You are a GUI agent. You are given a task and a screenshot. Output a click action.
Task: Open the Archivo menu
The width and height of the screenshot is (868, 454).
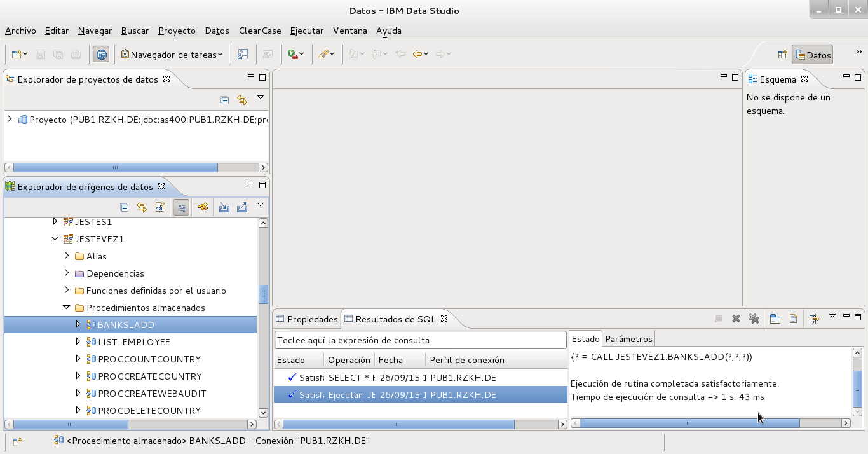point(20,31)
